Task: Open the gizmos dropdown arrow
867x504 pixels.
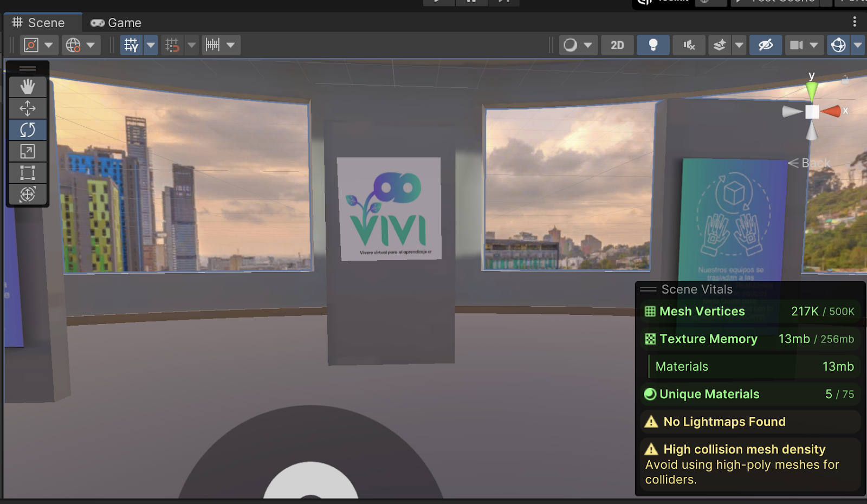Action: pos(858,45)
